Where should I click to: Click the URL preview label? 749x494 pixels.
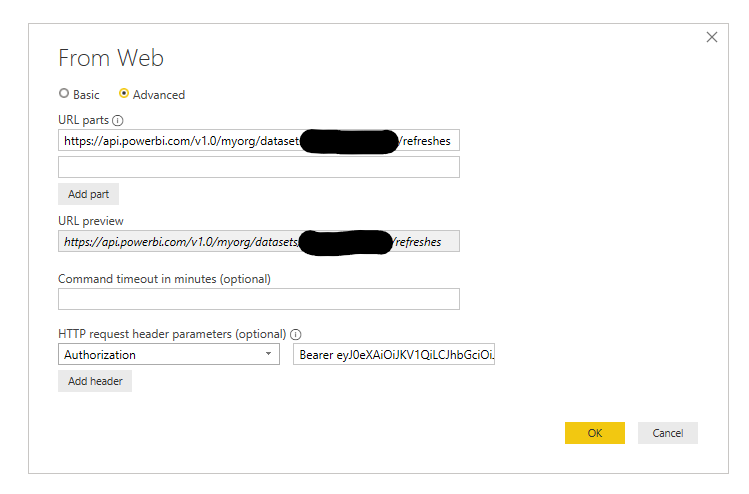91,221
